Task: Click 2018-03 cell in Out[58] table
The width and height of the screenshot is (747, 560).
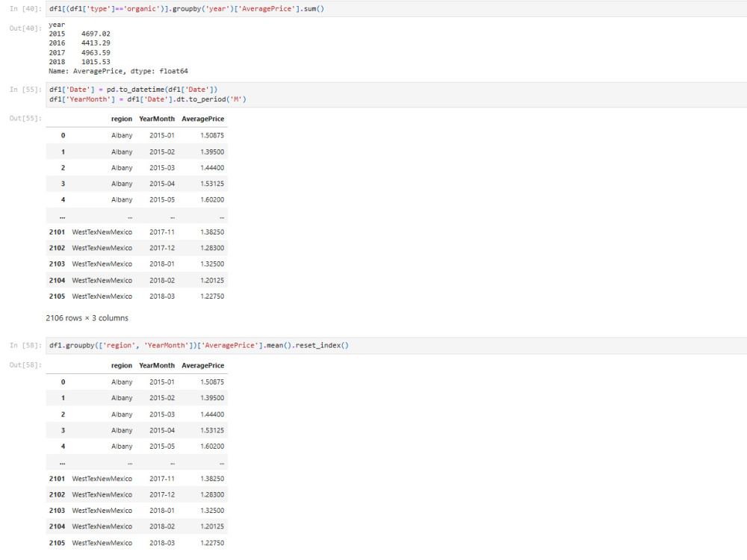Action: pyautogui.click(x=162, y=543)
